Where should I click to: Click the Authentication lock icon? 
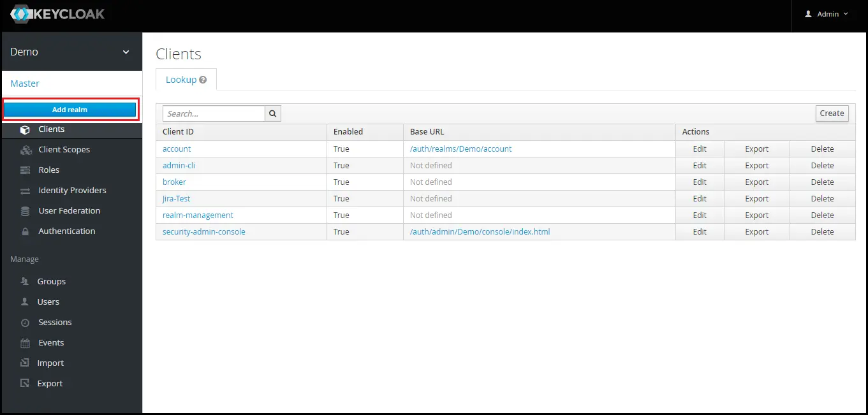point(24,231)
